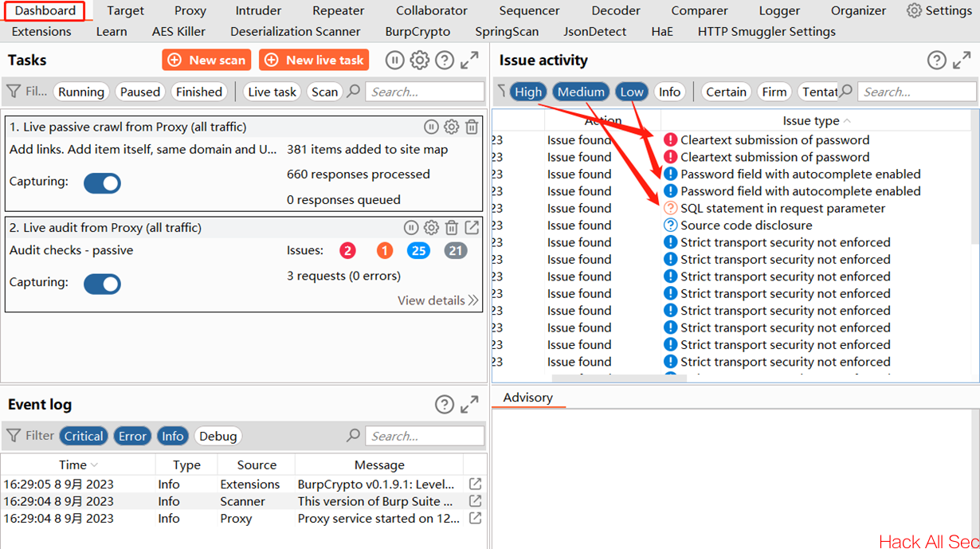Pause the Live audit from Proxy task
Image resolution: width=980 pixels, height=549 pixels.
click(x=411, y=228)
